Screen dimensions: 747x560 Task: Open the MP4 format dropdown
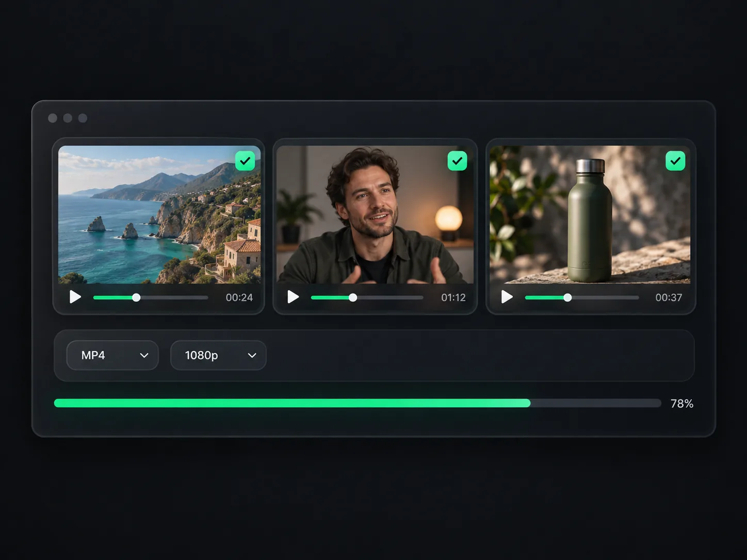[112, 355]
